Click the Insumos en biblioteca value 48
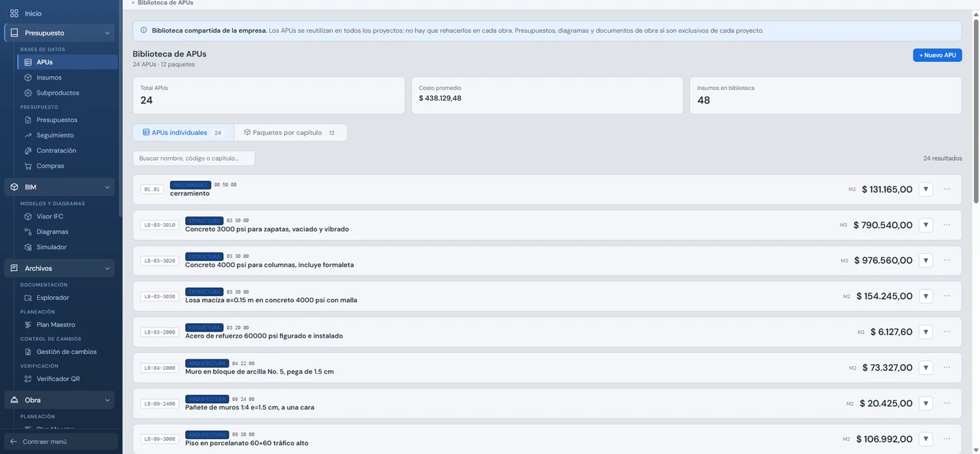Screen dimensions: 980x454 [704, 100]
